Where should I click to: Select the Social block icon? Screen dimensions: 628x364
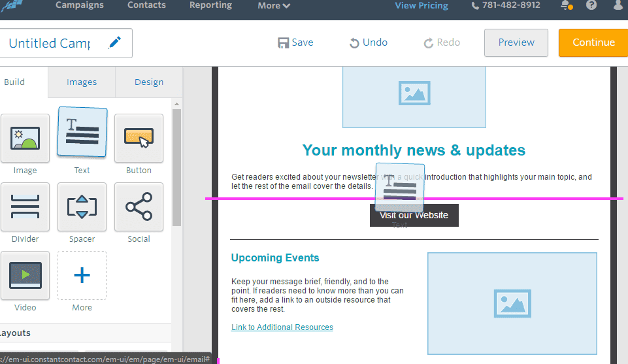(139, 207)
